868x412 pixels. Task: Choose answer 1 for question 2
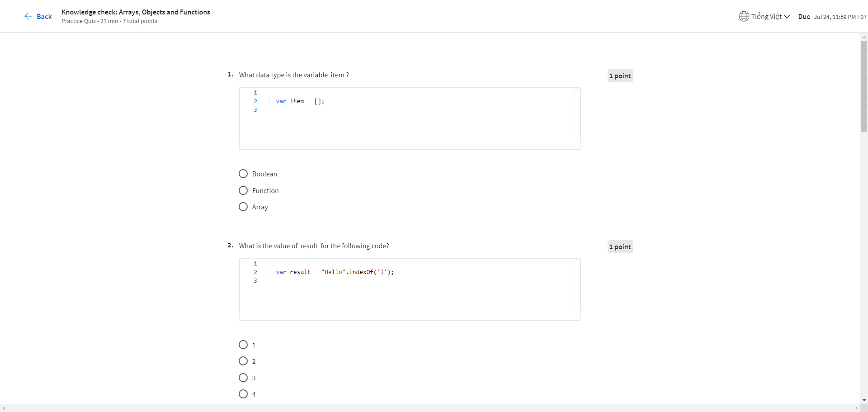243,345
